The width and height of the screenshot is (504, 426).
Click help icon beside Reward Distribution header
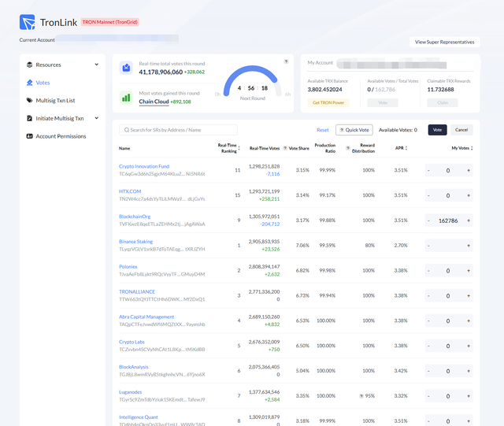tap(348, 148)
